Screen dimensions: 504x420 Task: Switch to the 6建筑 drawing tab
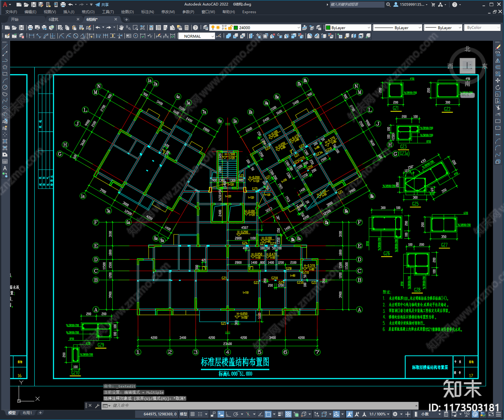click(x=54, y=20)
